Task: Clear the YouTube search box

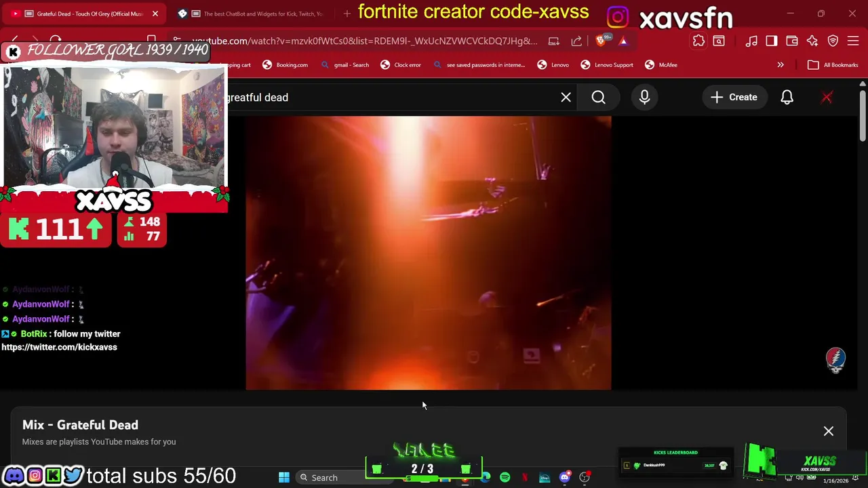Action: click(x=566, y=98)
